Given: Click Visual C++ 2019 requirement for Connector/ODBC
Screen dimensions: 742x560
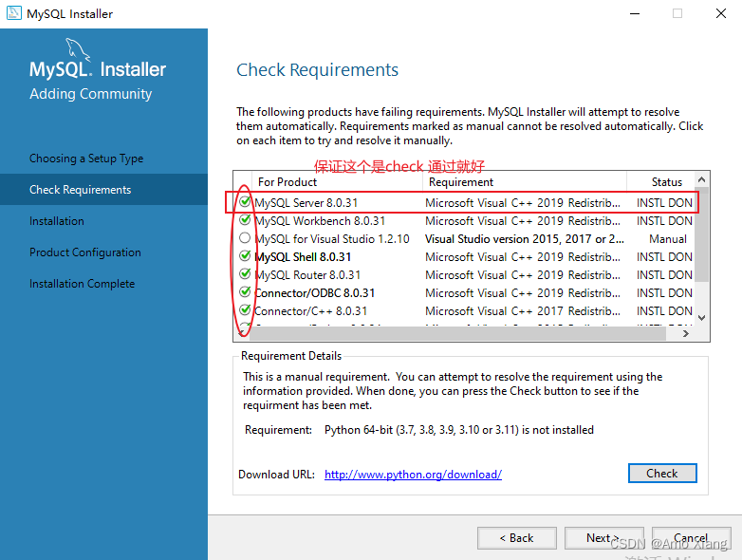Looking at the screenshot, I should (523, 292).
